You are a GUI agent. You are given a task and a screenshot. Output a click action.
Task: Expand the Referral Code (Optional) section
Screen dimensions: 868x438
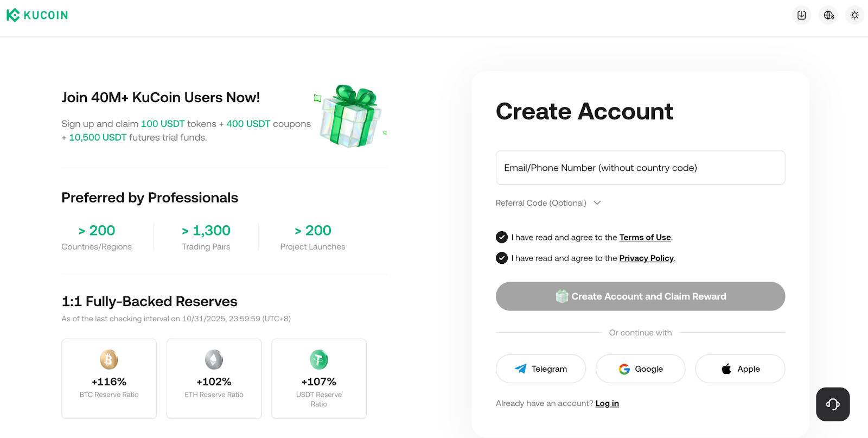[541, 203]
